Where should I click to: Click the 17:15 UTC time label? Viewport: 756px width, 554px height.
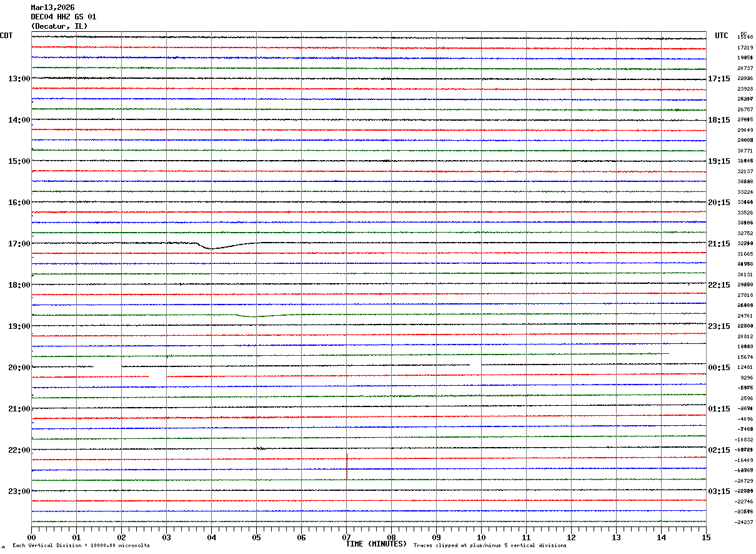point(719,79)
